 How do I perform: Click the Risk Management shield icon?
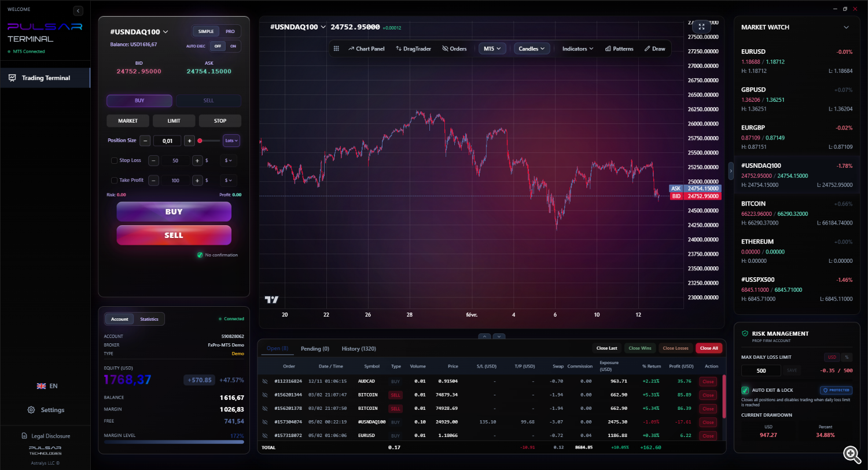coord(745,333)
